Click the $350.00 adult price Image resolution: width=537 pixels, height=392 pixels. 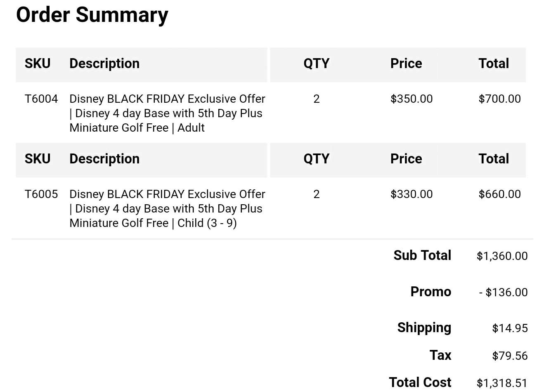pyautogui.click(x=412, y=99)
